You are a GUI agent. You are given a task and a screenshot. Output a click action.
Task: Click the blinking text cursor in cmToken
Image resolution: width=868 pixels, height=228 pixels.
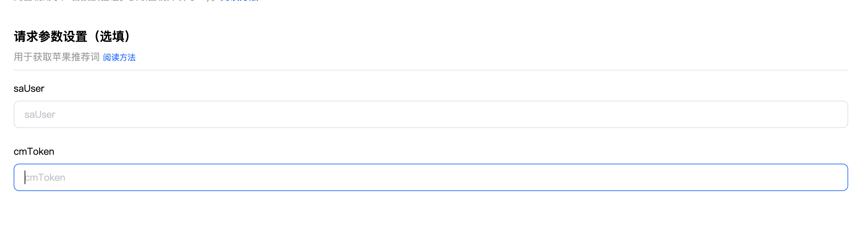tap(25, 177)
